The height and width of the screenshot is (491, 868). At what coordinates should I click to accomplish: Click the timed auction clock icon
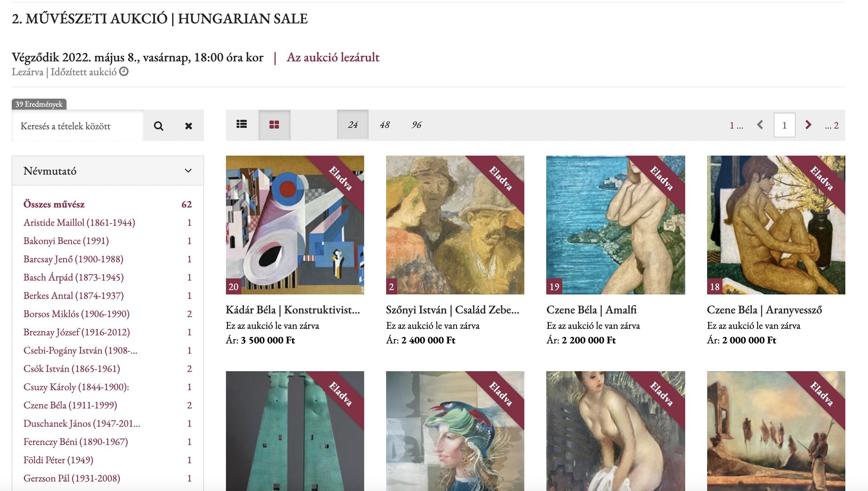124,71
